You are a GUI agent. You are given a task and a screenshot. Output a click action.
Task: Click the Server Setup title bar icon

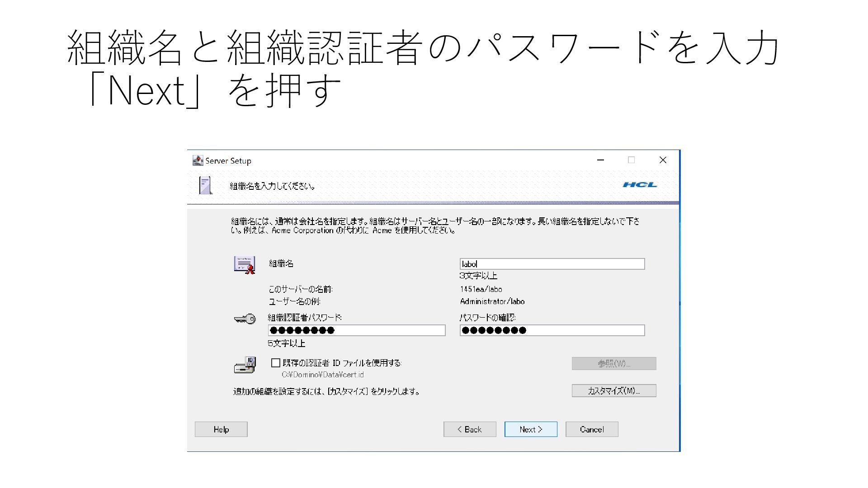(x=198, y=160)
